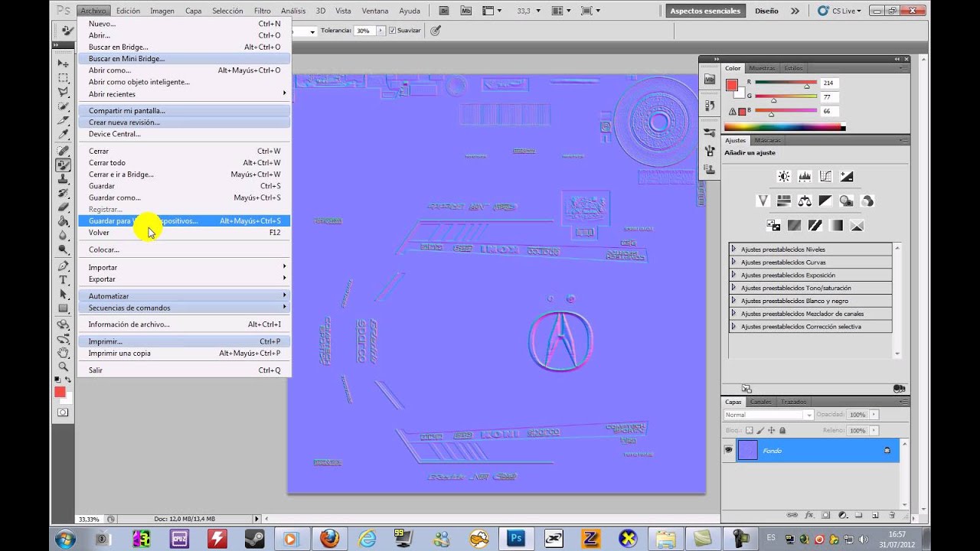Viewport: 980px width, 551px height.
Task: Expand Ajustes preestablecidos Blanco y negro
Action: click(x=733, y=301)
